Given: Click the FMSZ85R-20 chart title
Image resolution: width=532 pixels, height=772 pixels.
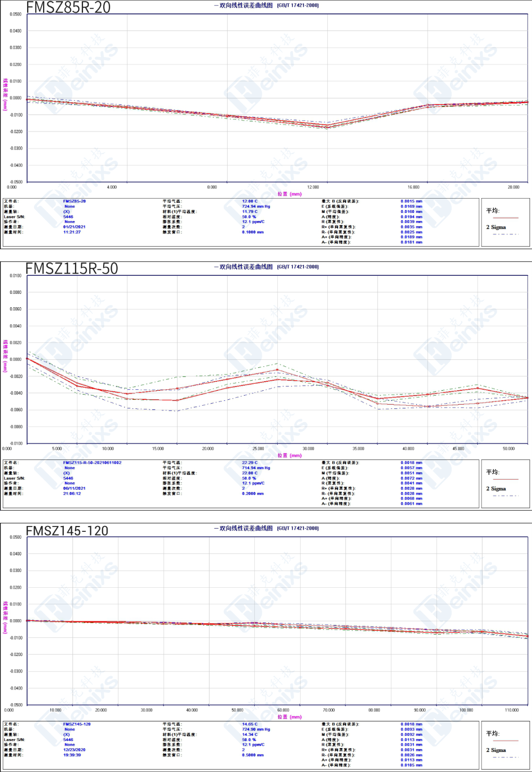Looking at the screenshot, I should coord(68,7).
